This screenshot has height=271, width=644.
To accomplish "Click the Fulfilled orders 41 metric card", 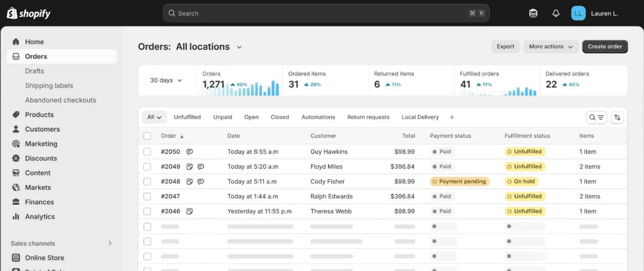I will (497, 81).
